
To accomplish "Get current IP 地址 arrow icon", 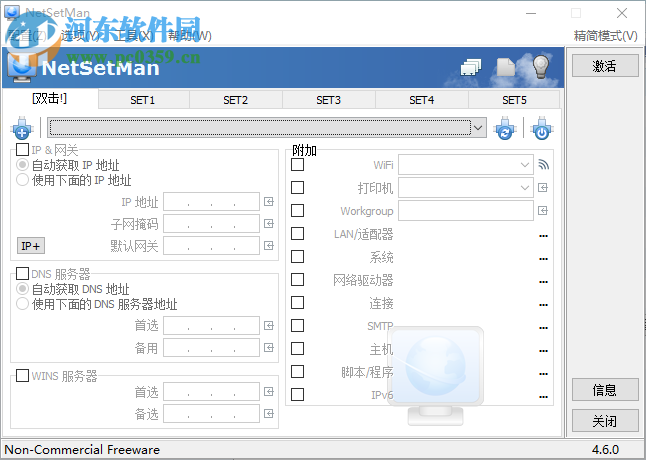I will coord(269,202).
